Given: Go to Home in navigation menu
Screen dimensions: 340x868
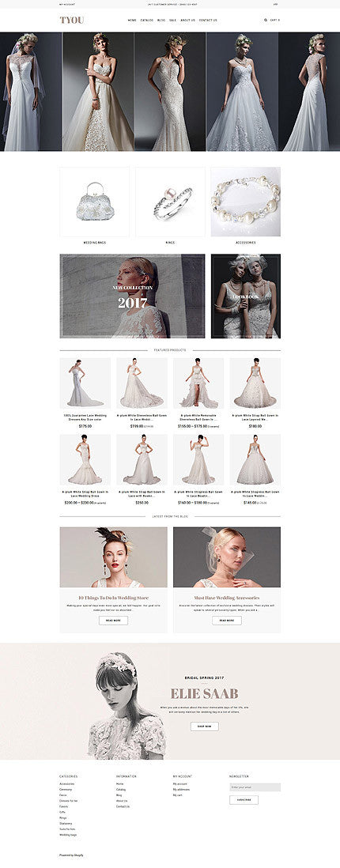Looking at the screenshot, I should coord(132,20).
